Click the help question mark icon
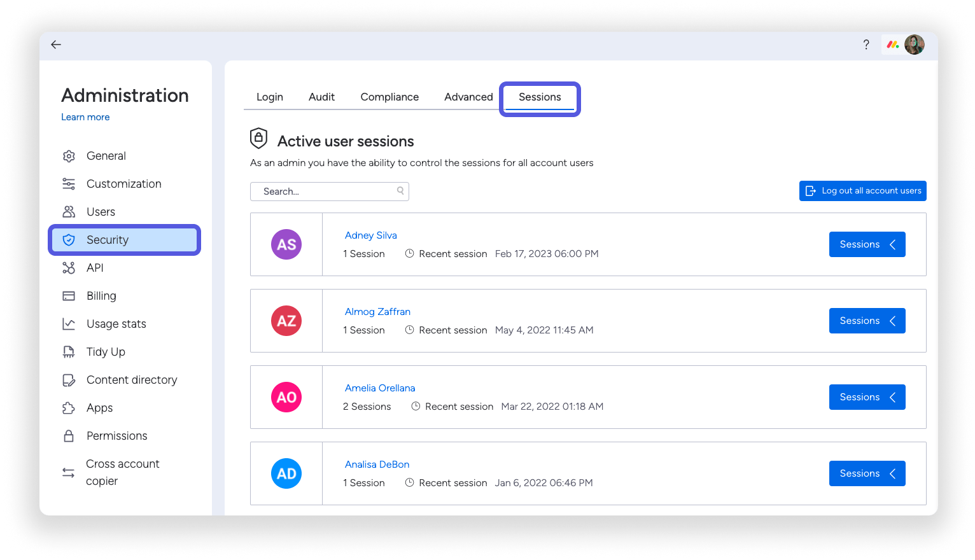 pyautogui.click(x=866, y=45)
